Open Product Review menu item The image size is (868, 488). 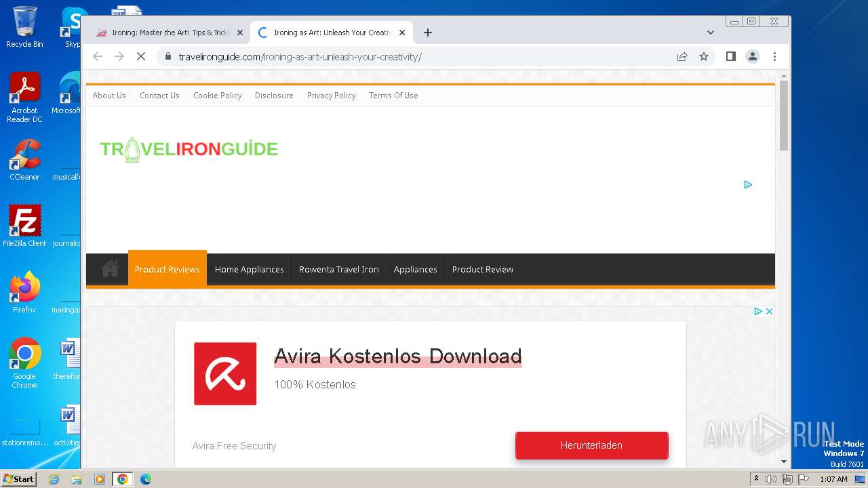pyautogui.click(x=483, y=269)
